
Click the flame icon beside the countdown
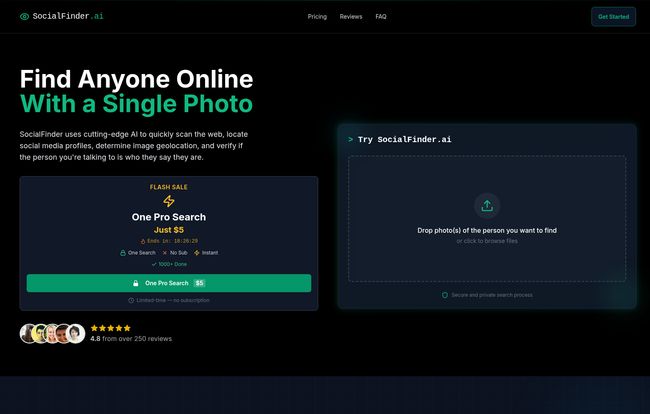click(143, 241)
